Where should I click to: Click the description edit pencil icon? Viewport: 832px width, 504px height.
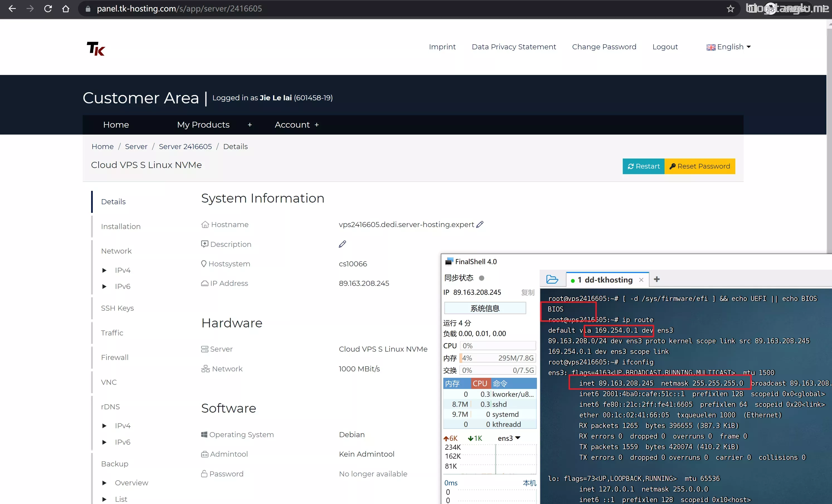coord(342,244)
